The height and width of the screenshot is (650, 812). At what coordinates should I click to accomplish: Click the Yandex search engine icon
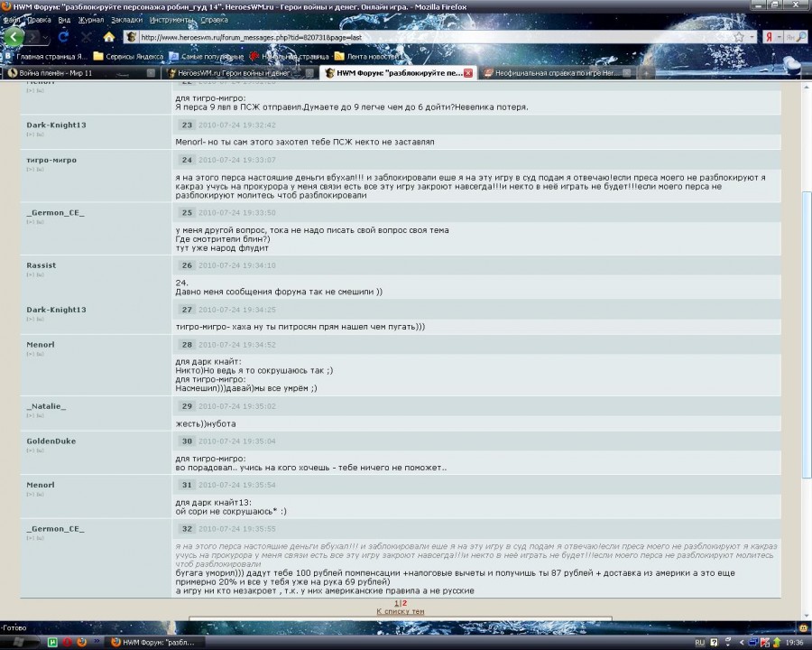point(770,37)
